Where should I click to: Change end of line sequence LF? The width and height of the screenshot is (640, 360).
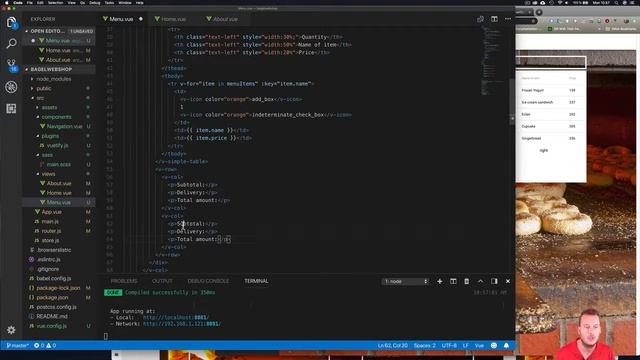[x=466, y=346]
